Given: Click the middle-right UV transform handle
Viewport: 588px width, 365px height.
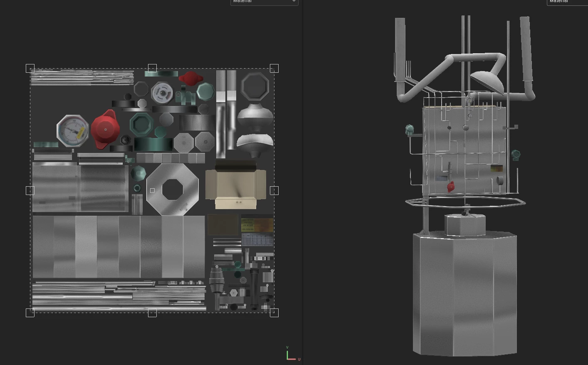Looking at the screenshot, I should pyautogui.click(x=274, y=190).
